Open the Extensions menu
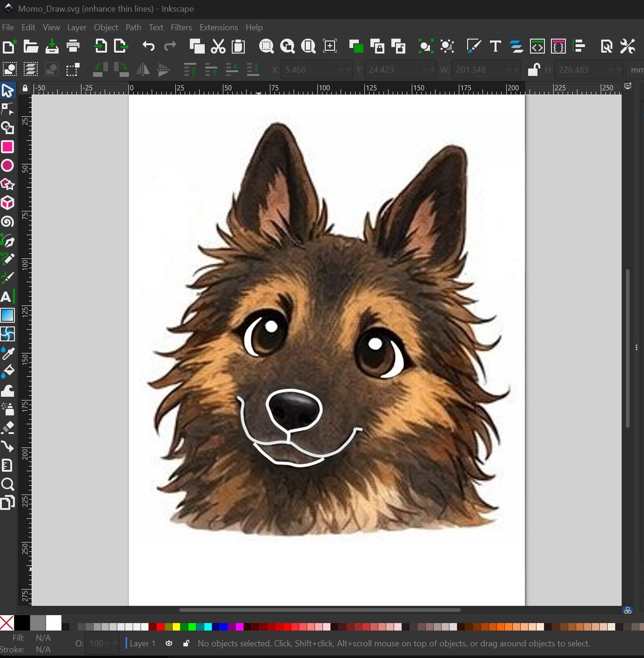Image resolution: width=644 pixels, height=658 pixels. (x=218, y=27)
